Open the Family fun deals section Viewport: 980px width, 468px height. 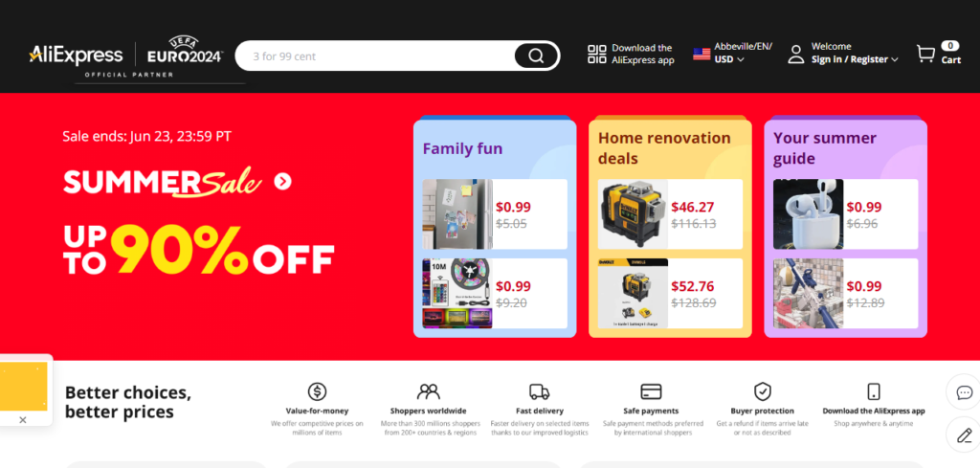coord(463,148)
